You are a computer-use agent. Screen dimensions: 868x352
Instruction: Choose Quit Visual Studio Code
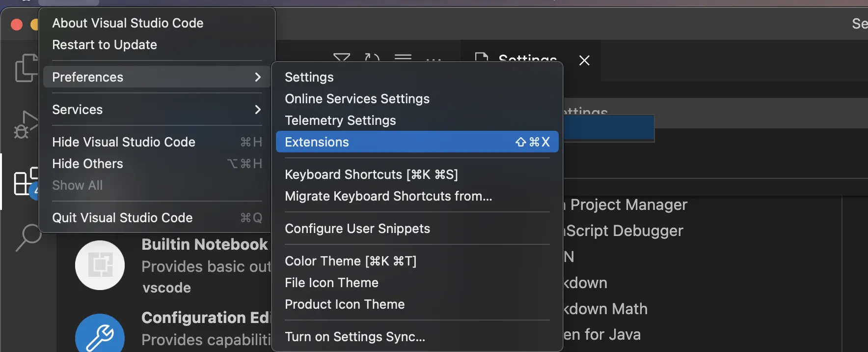tap(122, 218)
